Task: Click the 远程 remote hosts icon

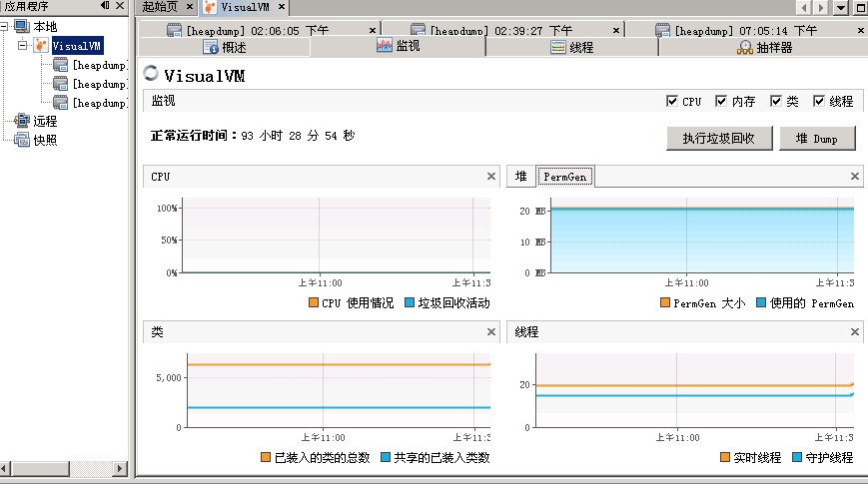Action: 22,121
